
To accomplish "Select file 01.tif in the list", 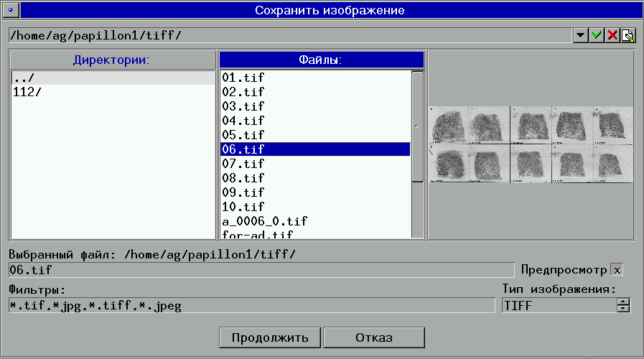I will pos(315,78).
